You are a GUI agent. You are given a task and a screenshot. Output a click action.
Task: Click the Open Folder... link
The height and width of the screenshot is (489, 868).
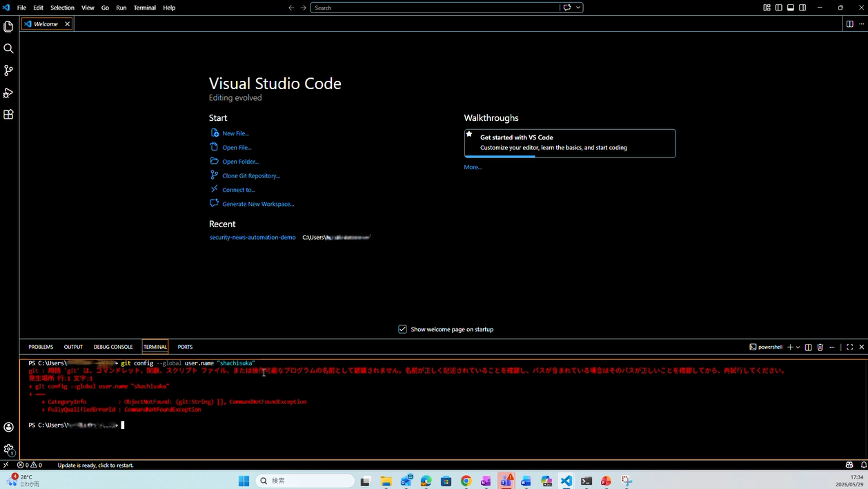click(x=240, y=162)
